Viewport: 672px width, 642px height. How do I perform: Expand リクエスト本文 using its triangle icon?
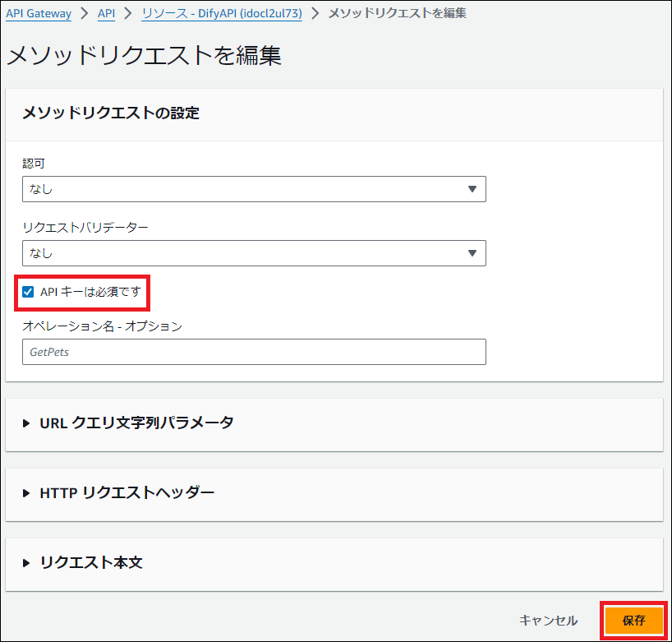26,563
